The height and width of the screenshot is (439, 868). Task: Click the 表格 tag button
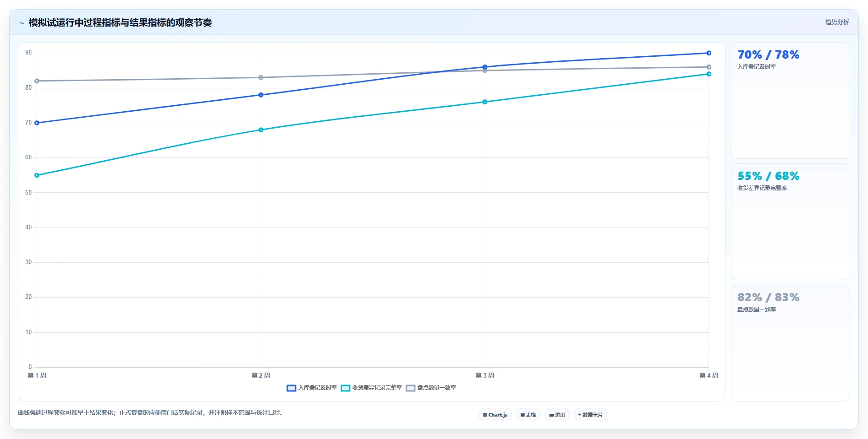point(528,415)
